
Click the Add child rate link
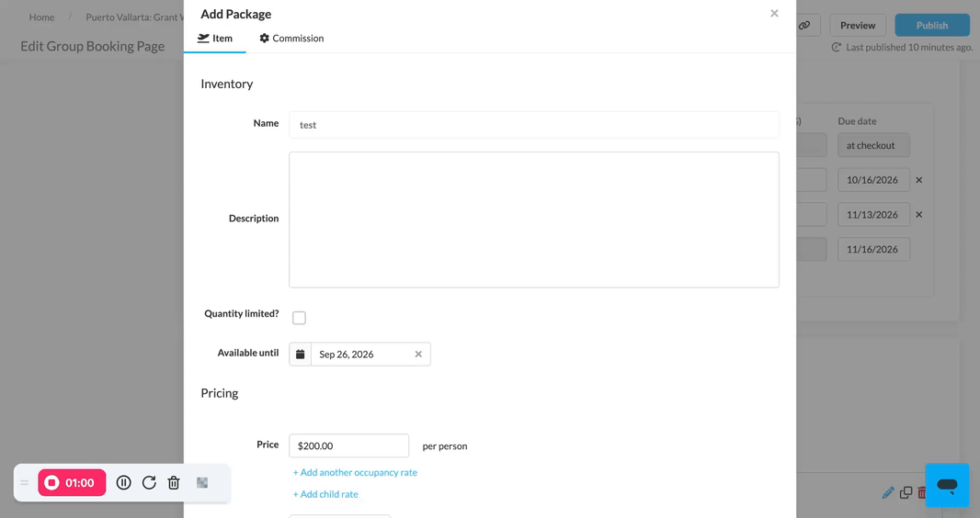point(325,493)
